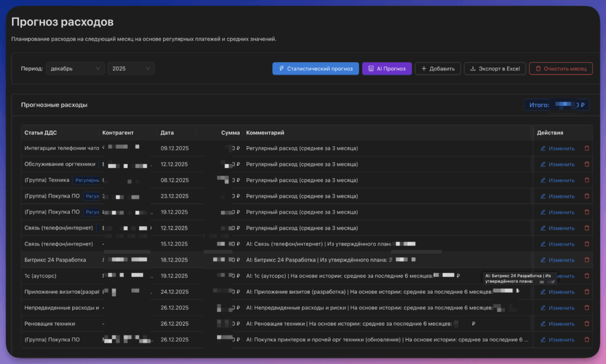Click Изменить for 19.12.2025 Покупка ПО row
606x364 pixels.
(x=557, y=212)
